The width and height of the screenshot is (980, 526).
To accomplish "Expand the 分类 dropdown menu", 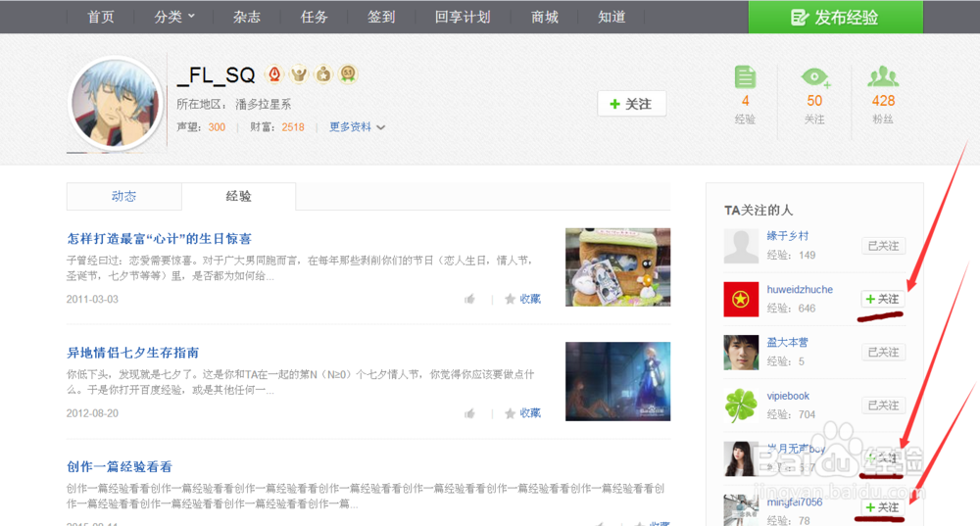I will click(174, 17).
